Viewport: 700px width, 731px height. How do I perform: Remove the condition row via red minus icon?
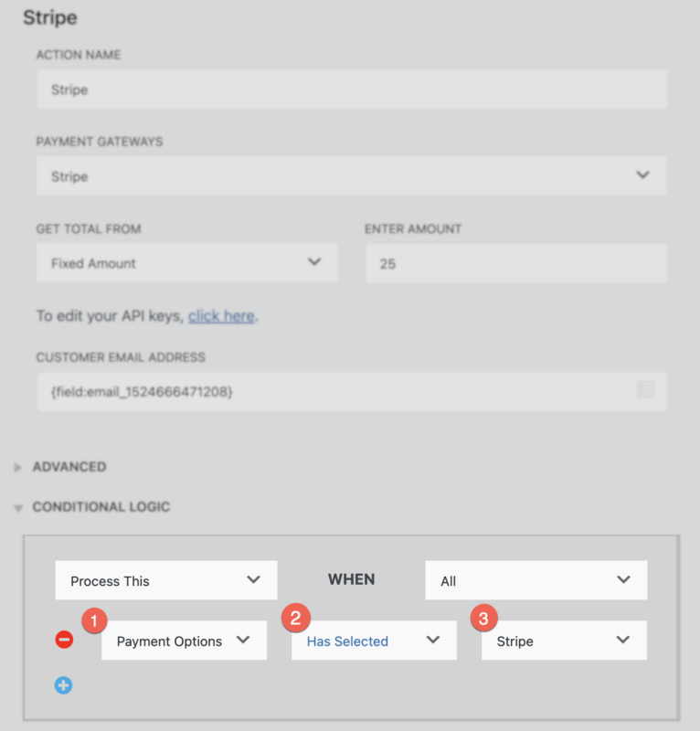(64, 640)
